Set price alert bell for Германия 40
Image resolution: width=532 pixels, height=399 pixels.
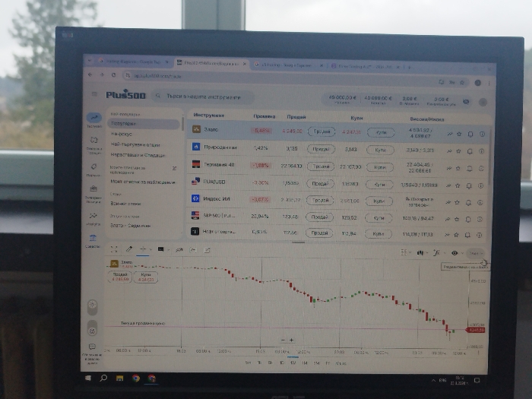[469, 168]
